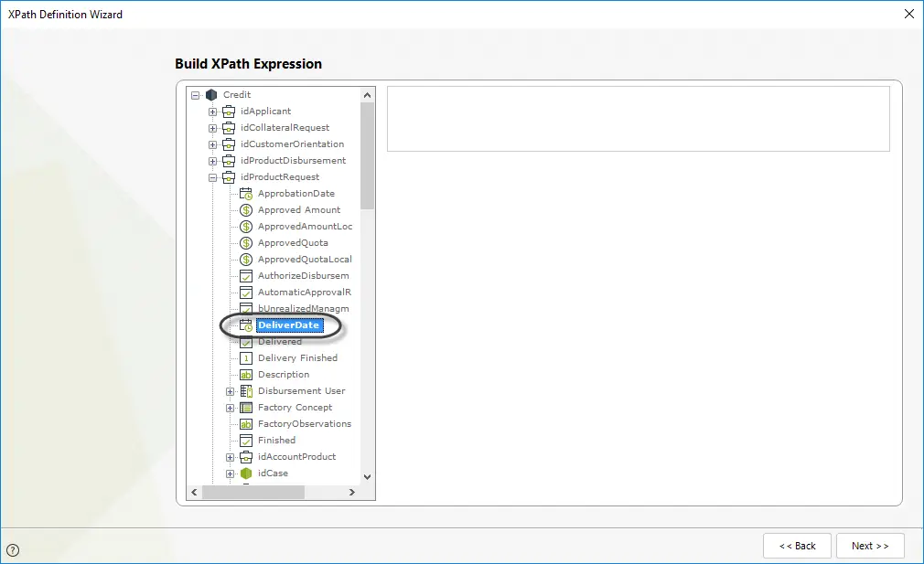924x564 pixels.
Task: Click the idCustomerOrientation entity icon
Action: [229, 144]
